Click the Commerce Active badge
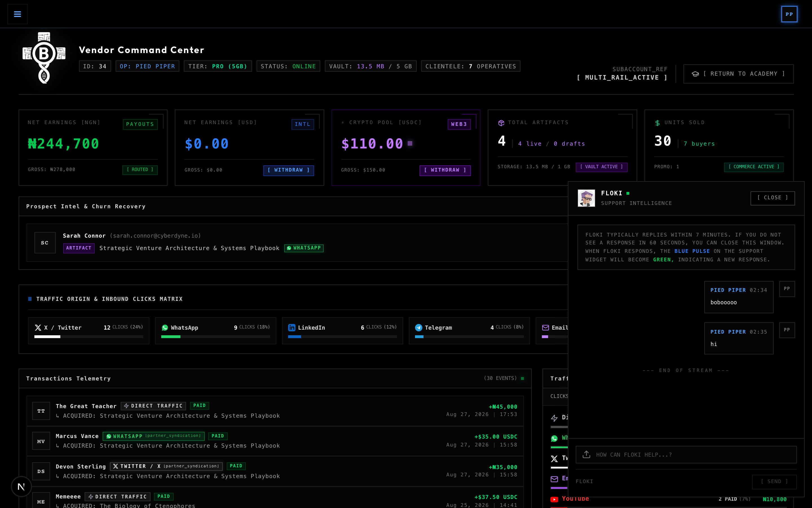The image size is (812, 508). [x=754, y=167]
